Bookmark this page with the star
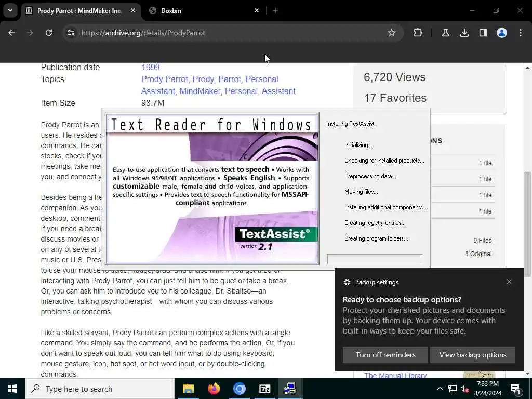The height and width of the screenshot is (399, 532). (x=392, y=33)
